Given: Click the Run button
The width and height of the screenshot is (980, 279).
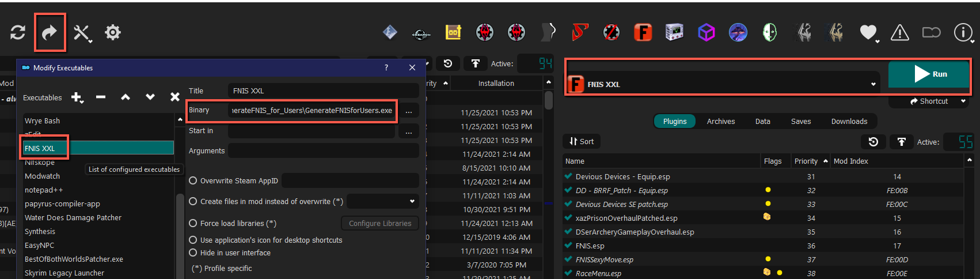Looking at the screenshot, I should [x=929, y=74].
